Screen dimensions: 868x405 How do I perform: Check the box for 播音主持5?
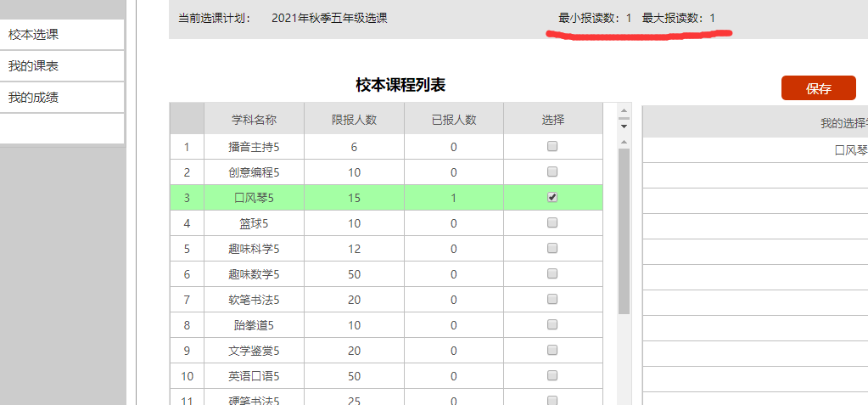click(x=552, y=146)
